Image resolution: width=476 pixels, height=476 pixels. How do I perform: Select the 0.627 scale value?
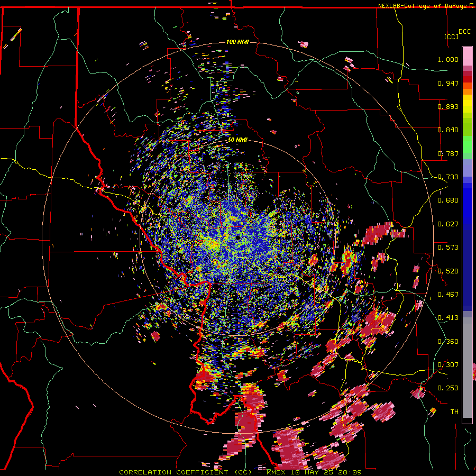pos(448,224)
